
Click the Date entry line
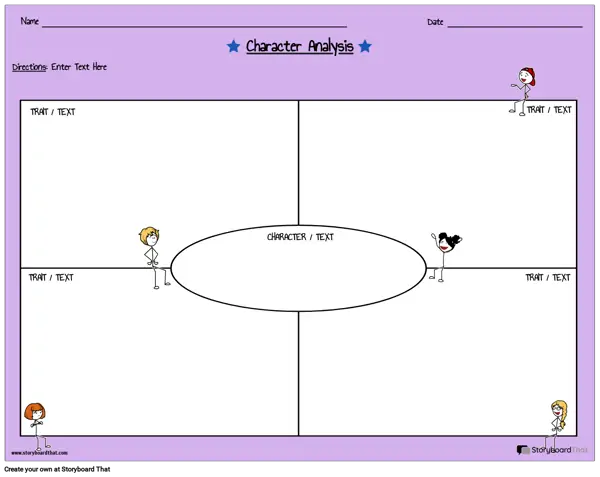click(515, 23)
